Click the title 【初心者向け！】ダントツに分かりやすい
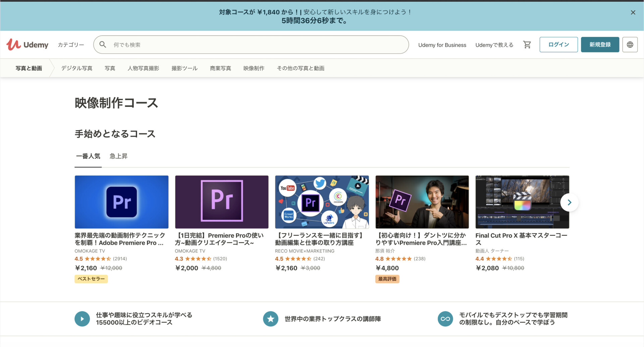 pyautogui.click(x=421, y=239)
